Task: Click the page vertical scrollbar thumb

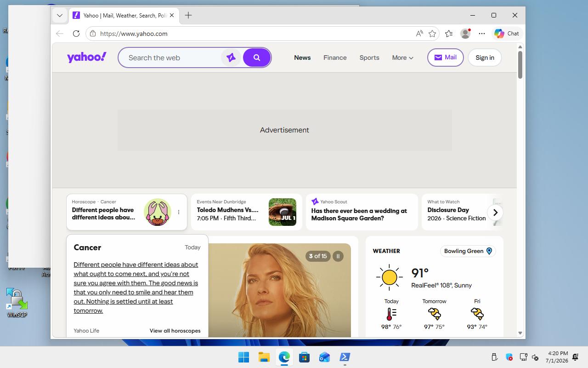Action: click(520, 64)
